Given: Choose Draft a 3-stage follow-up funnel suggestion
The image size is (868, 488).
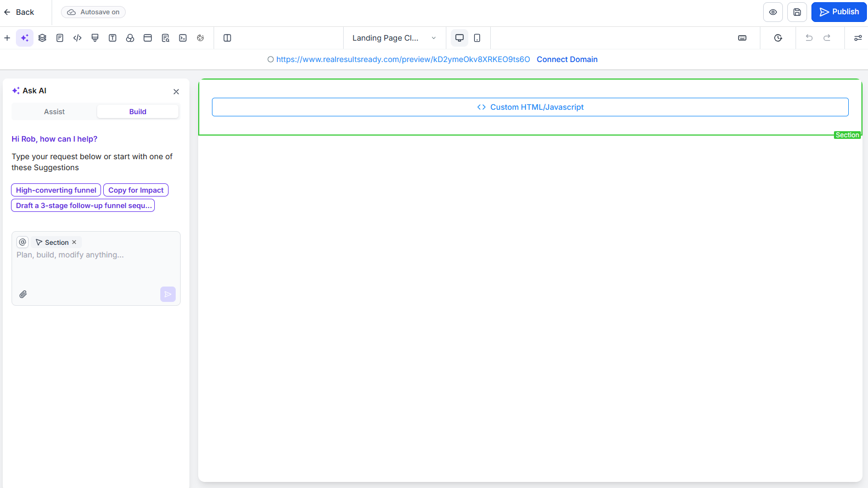Looking at the screenshot, I should (x=83, y=205).
